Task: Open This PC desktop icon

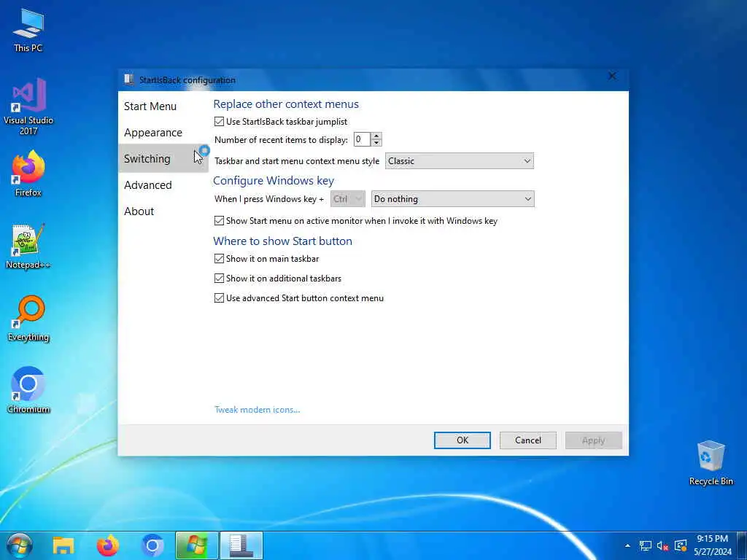Action: 28,31
